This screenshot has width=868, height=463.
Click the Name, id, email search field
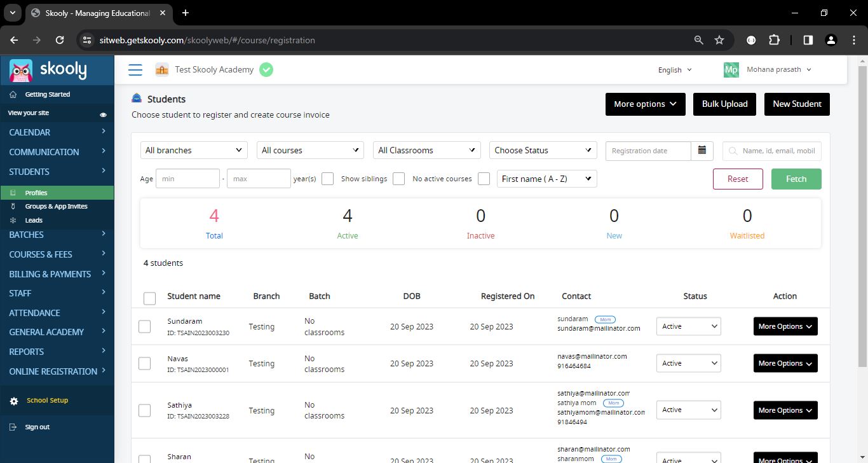click(x=772, y=151)
